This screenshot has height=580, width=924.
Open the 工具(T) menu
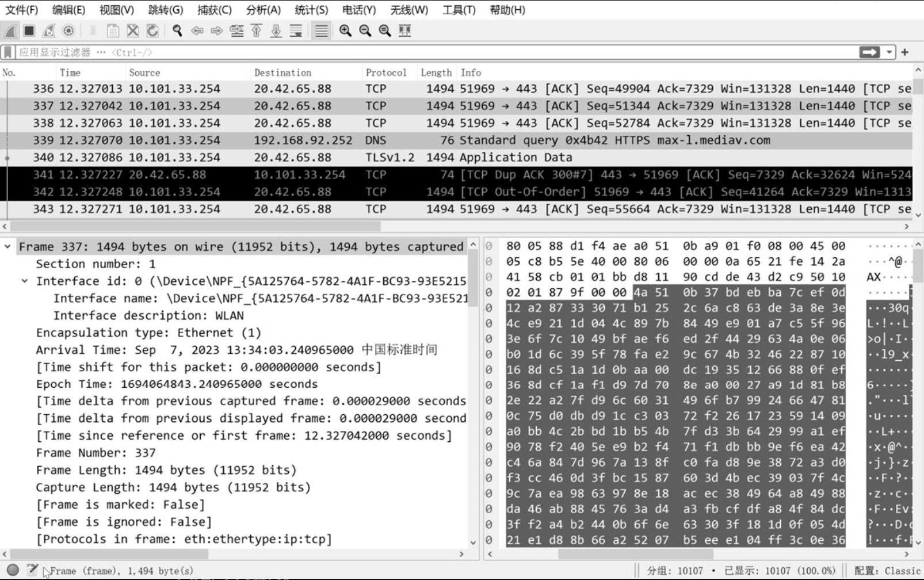click(x=459, y=10)
